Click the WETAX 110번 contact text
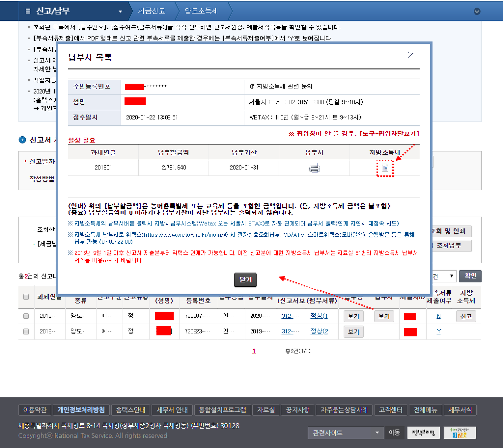Screen dimensions: 503x448 [305, 118]
